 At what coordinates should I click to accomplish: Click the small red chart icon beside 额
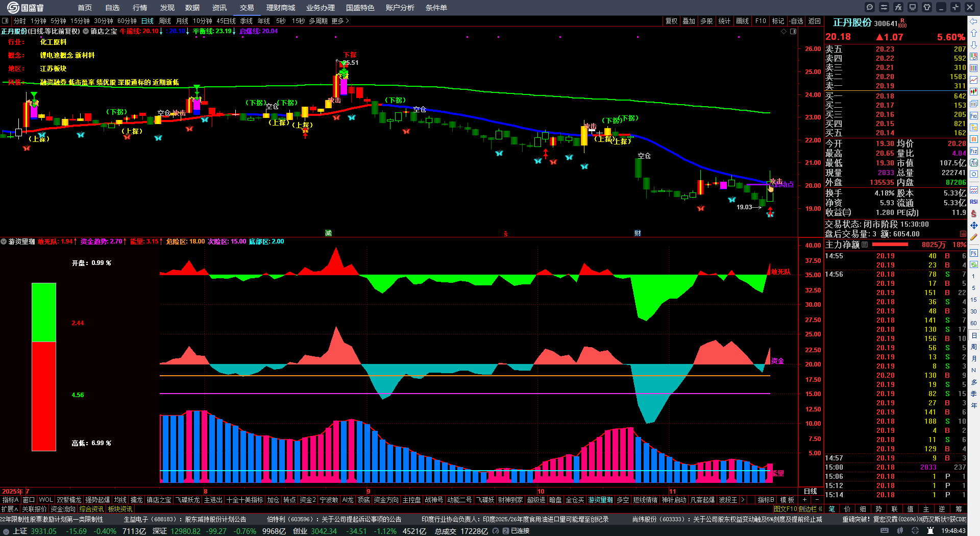(x=963, y=234)
